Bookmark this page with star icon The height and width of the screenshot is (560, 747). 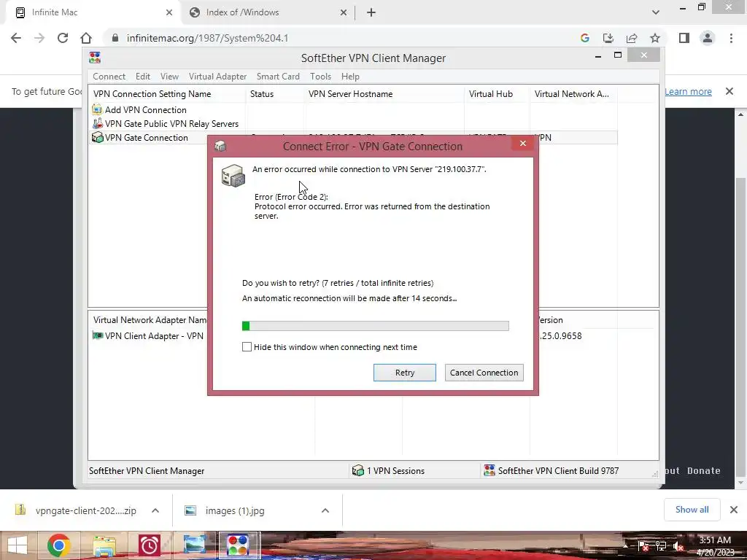[x=655, y=38]
